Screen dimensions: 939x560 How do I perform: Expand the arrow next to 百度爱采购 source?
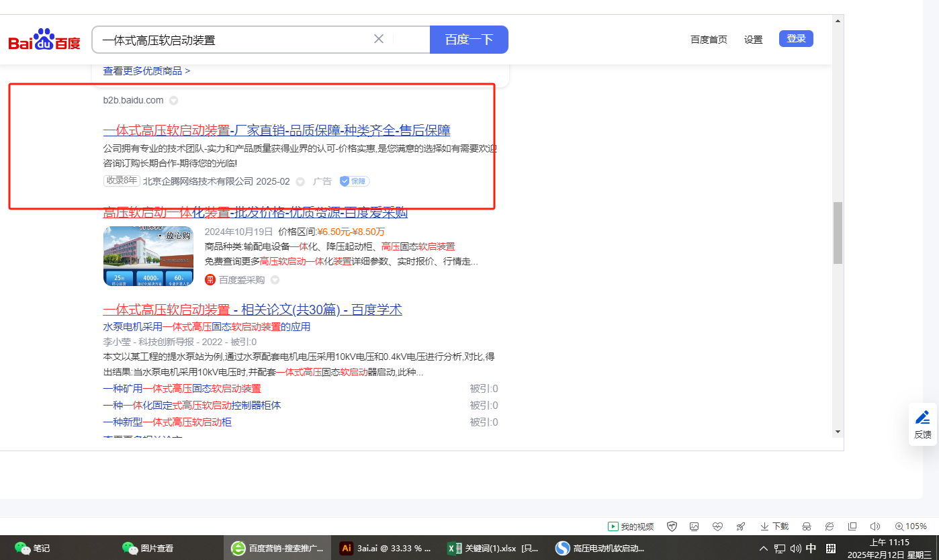coord(275,280)
